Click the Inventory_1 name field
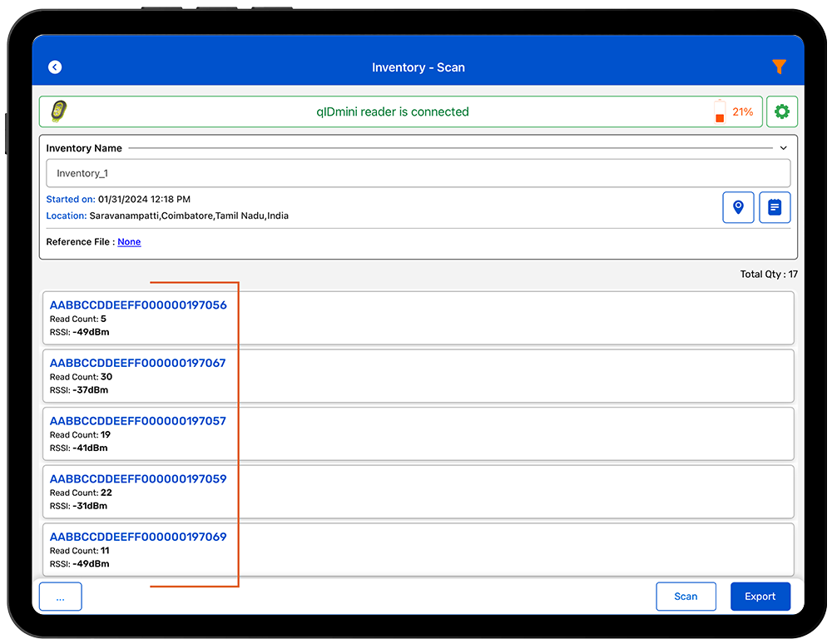The width and height of the screenshot is (832, 644). pos(418,173)
